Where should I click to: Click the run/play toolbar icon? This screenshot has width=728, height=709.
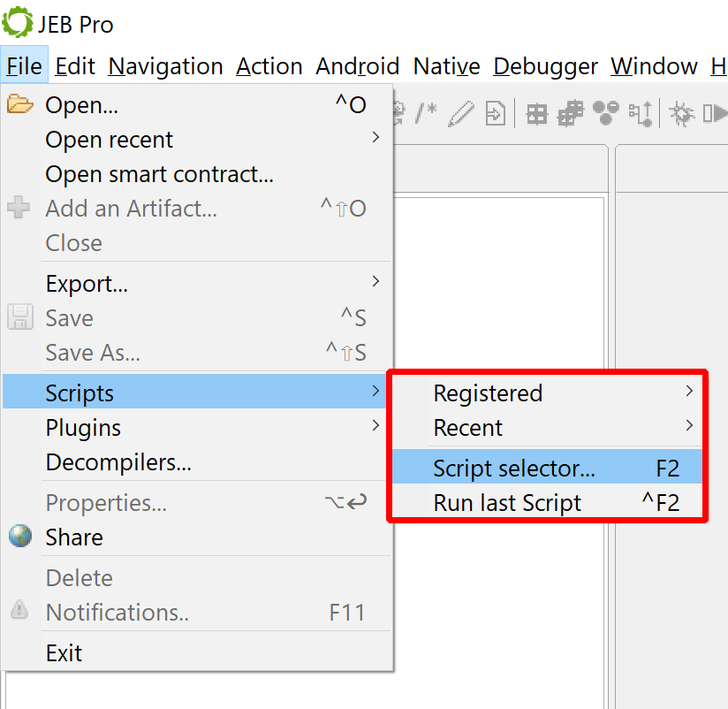716,113
